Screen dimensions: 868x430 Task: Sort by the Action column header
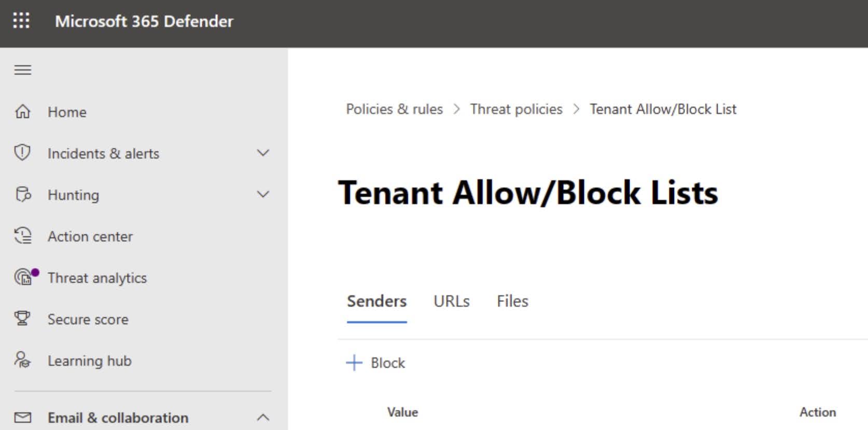818,412
